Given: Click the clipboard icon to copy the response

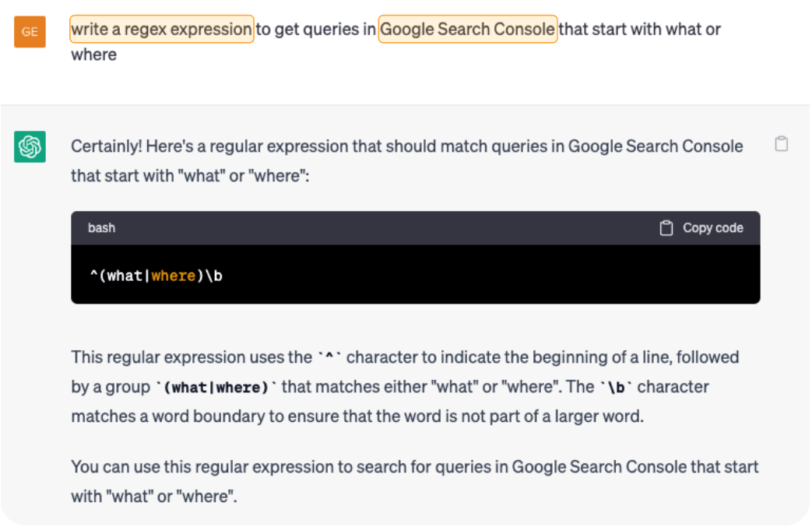Looking at the screenshot, I should click(782, 144).
